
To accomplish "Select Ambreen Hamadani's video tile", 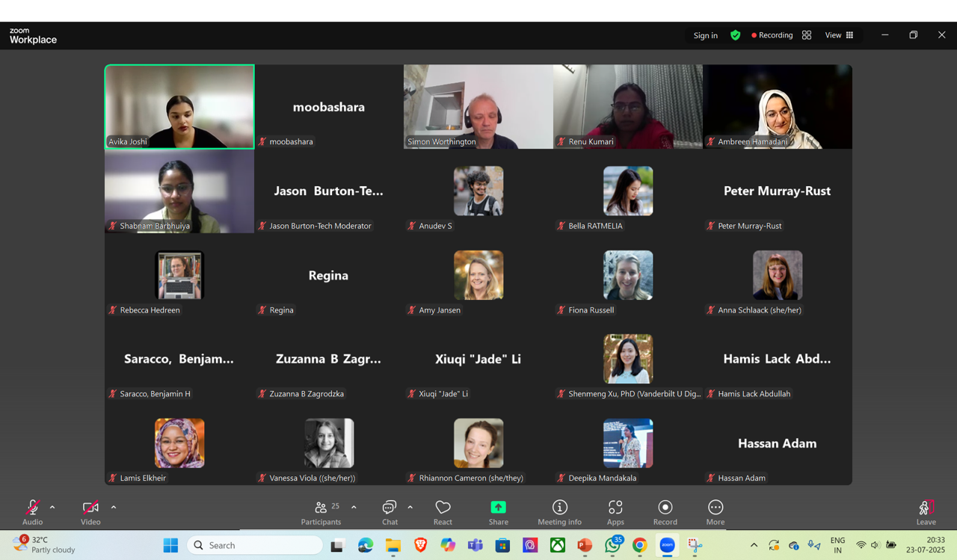I will click(x=778, y=106).
